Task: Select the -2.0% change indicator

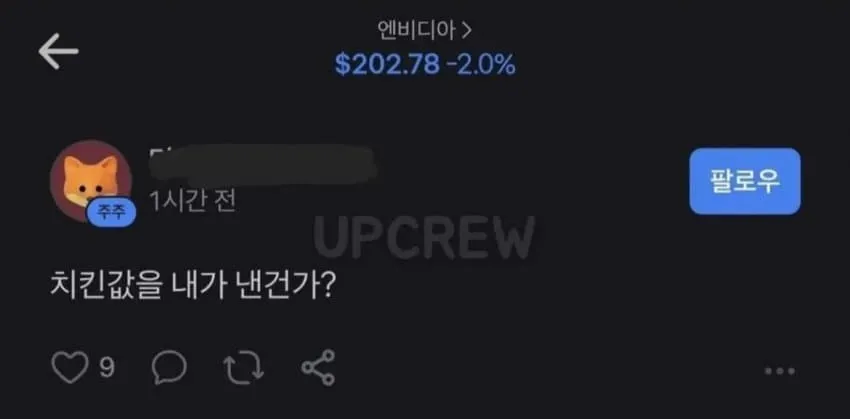Action: click(x=481, y=65)
